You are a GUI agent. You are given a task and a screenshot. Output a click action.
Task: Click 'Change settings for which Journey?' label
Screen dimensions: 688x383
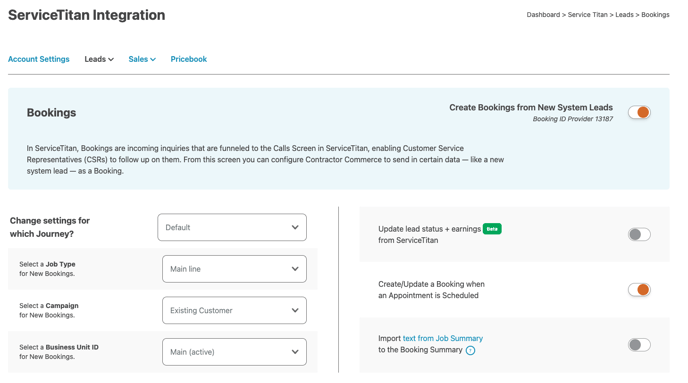click(x=50, y=227)
